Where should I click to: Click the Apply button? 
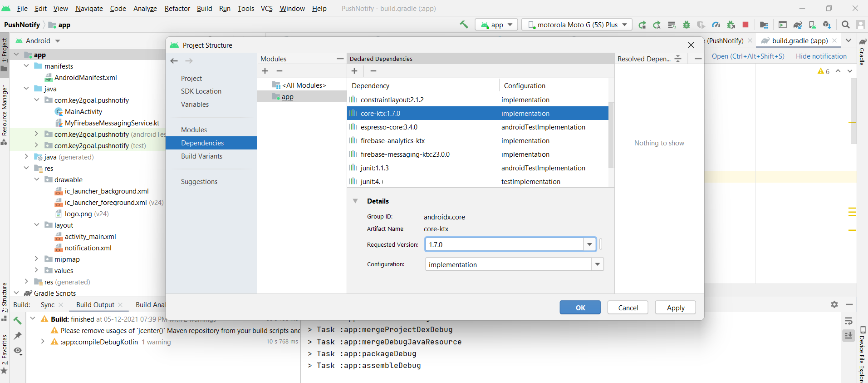tap(675, 308)
